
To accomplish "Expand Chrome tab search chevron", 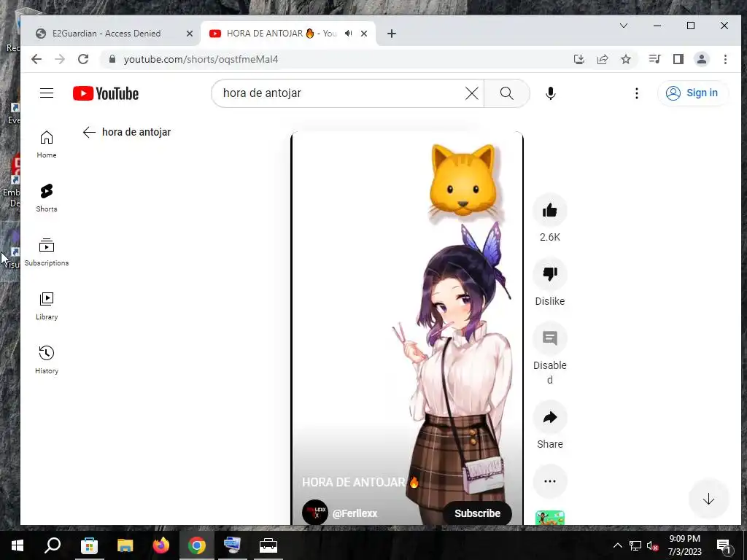I will [623, 26].
